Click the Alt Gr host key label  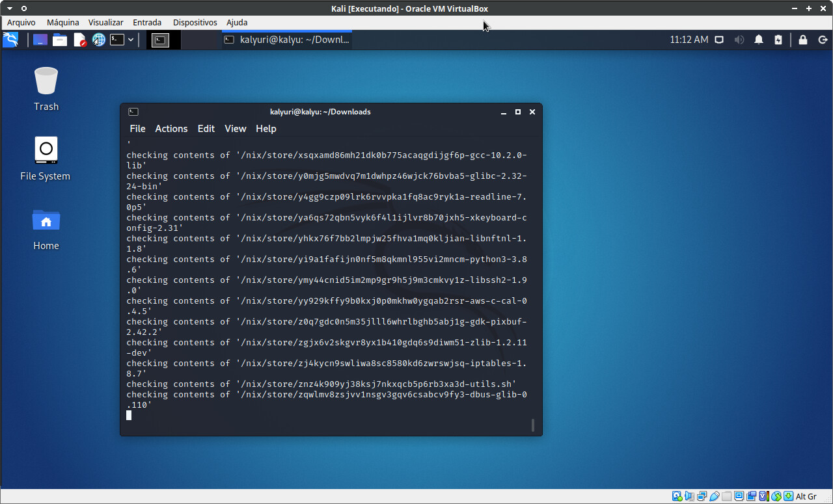click(x=806, y=496)
